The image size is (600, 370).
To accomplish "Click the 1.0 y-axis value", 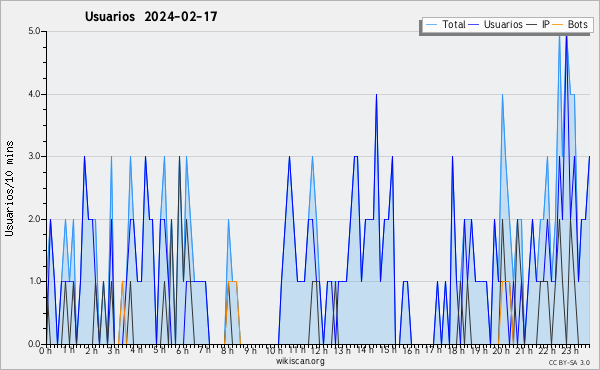I will 34,281.
